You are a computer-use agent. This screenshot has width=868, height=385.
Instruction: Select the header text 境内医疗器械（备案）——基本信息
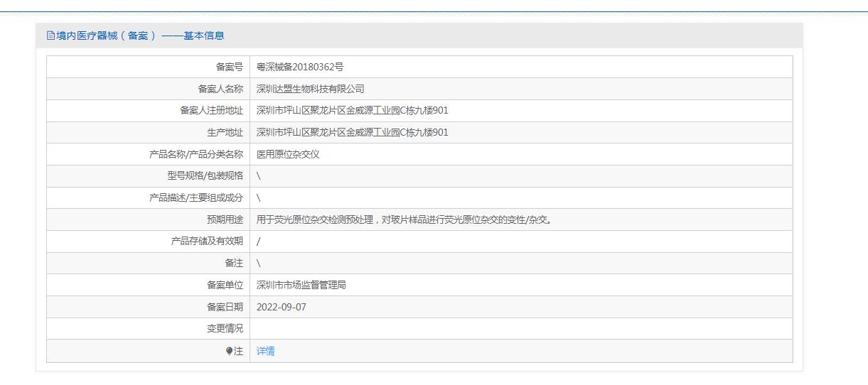(x=140, y=36)
